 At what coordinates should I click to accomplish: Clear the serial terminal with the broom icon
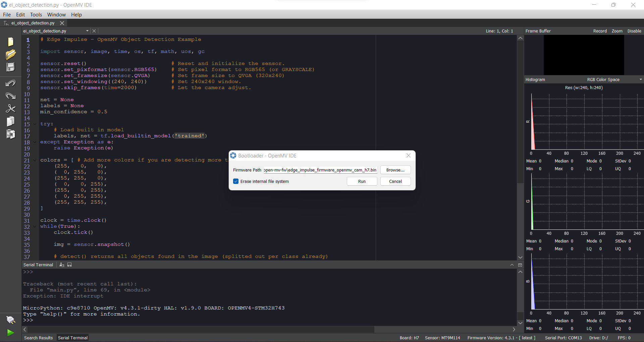[x=62, y=265]
